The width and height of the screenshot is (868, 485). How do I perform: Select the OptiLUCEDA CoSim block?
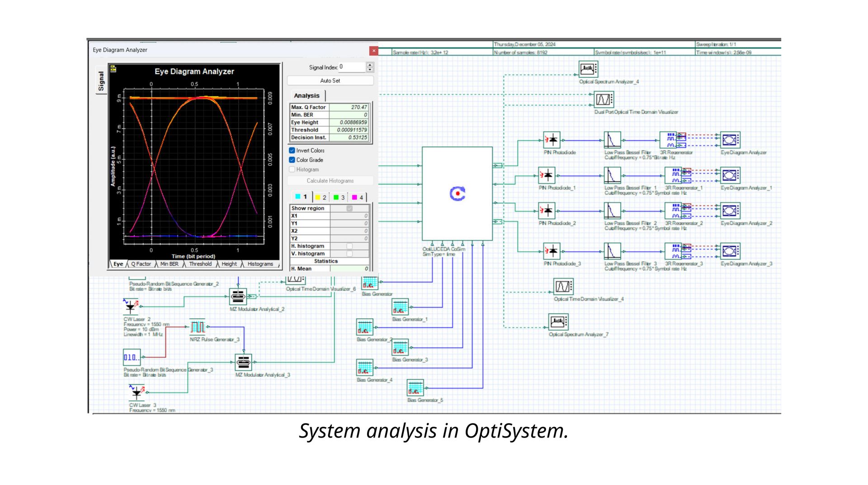point(457,193)
